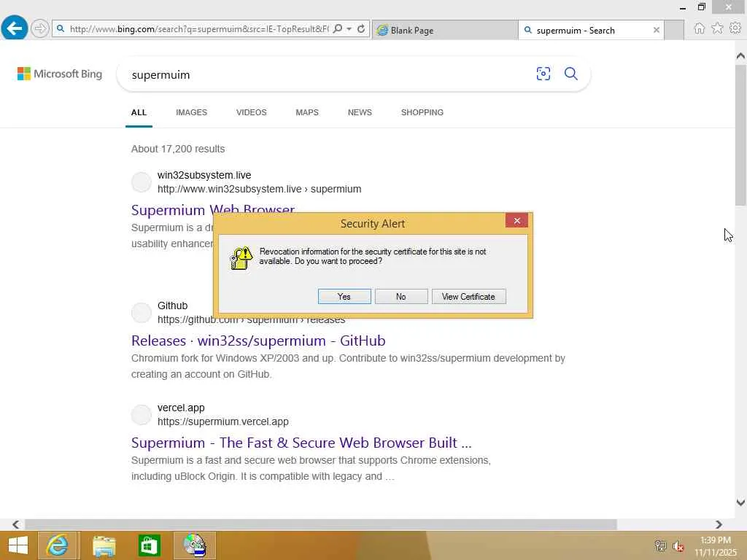Go back with the blue back arrow
747x560 pixels.
coord(15,28)
